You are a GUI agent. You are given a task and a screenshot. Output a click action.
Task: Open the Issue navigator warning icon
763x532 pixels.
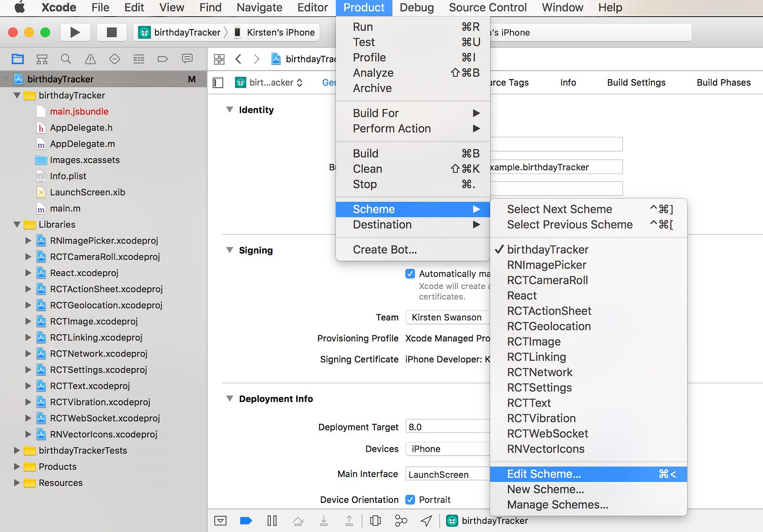point(90,59)
